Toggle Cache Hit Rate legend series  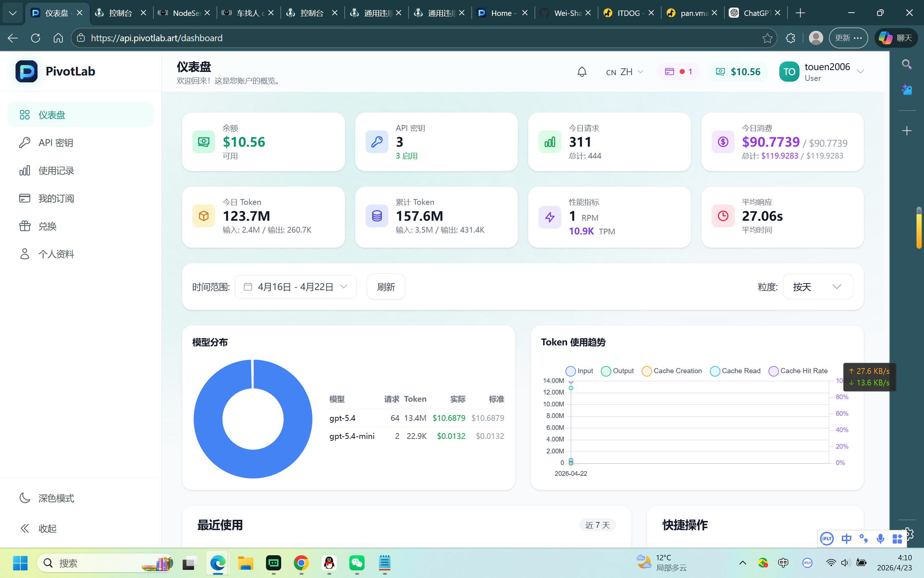tap(798, 371)
